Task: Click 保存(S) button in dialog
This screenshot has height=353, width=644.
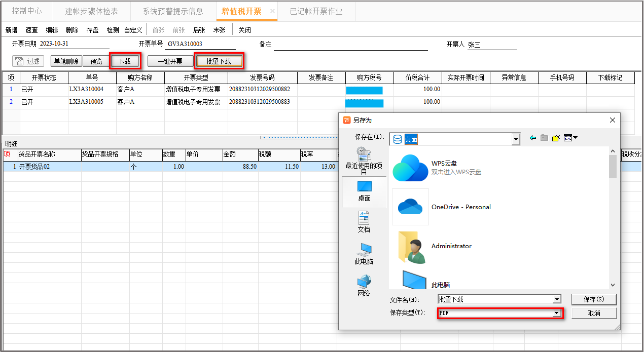Action: 594,299
